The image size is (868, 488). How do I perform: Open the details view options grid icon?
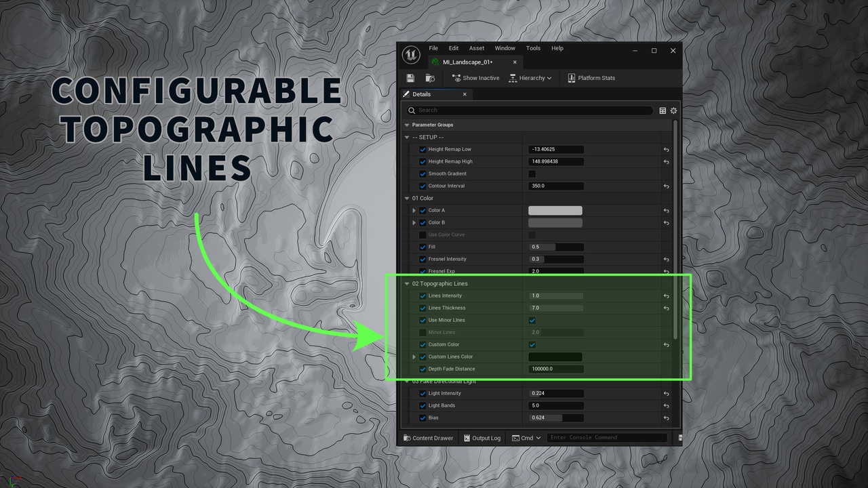click(663, 110)
